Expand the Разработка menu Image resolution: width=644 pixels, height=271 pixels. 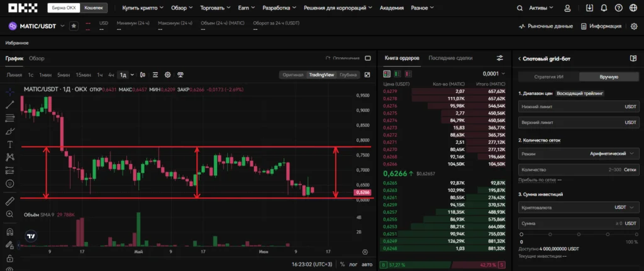pos(279,8)
